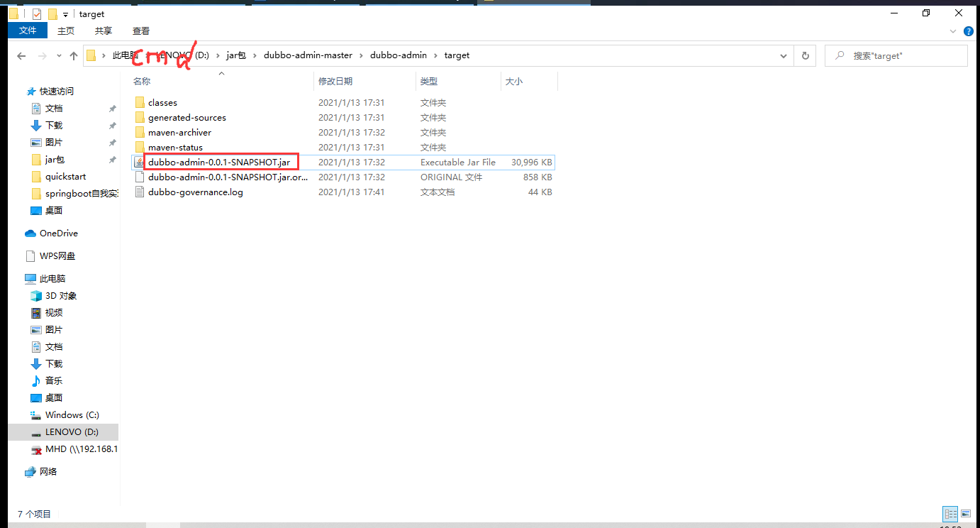Open 3D 对象 under 此电脑
980x528 pixels.
61,296
